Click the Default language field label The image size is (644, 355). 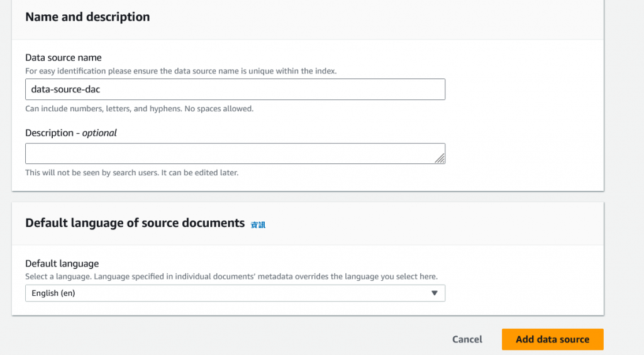pos(62,263)
